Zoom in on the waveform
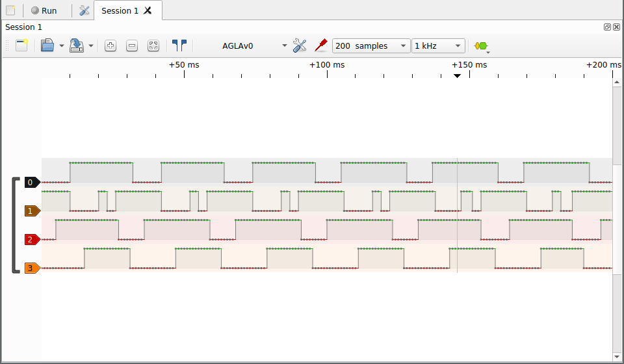Screen dimensions: 624x364 (110, 45)
